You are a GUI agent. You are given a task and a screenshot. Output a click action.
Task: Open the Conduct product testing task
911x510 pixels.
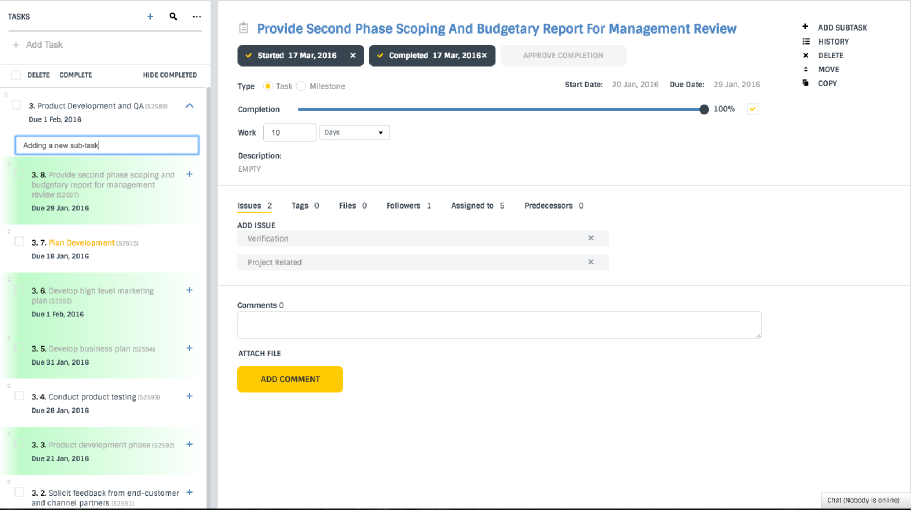92,397
